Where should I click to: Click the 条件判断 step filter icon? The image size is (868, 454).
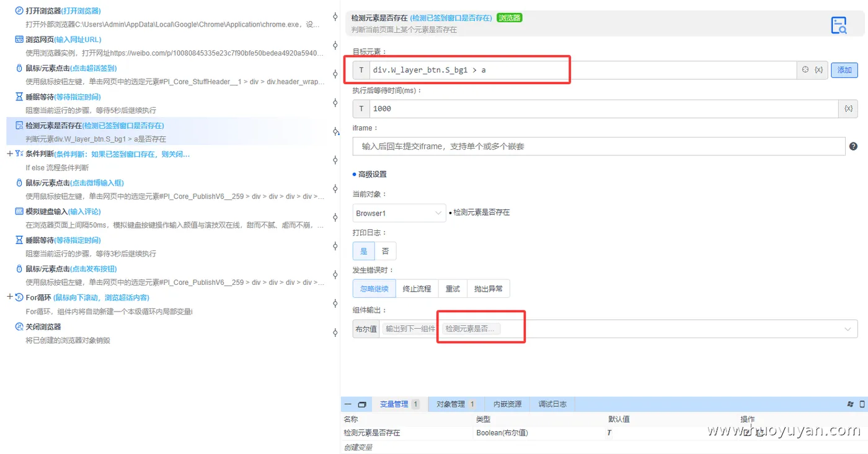(19, 154)
